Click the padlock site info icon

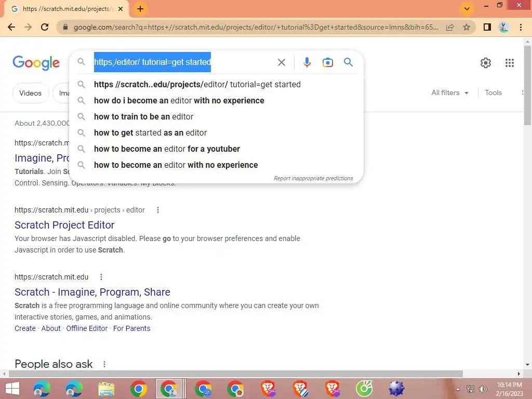65,27
